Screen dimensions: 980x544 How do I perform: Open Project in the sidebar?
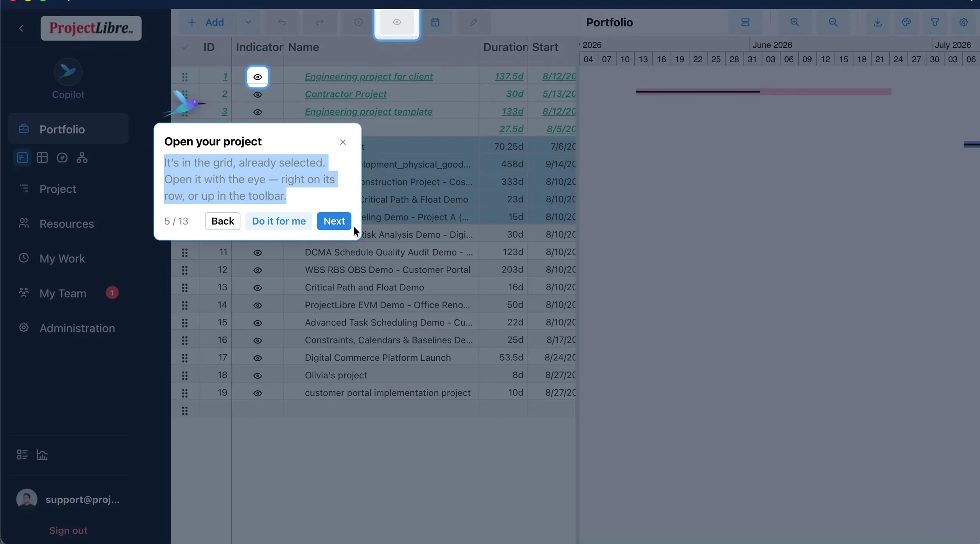coord(68,189)
